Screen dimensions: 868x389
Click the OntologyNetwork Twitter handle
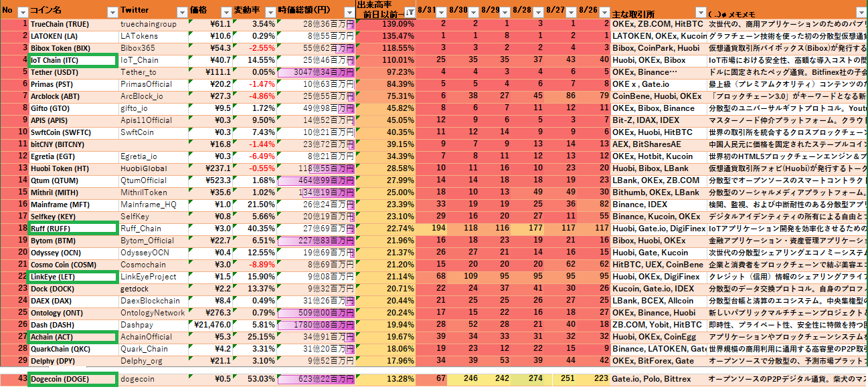click(153, 313)
